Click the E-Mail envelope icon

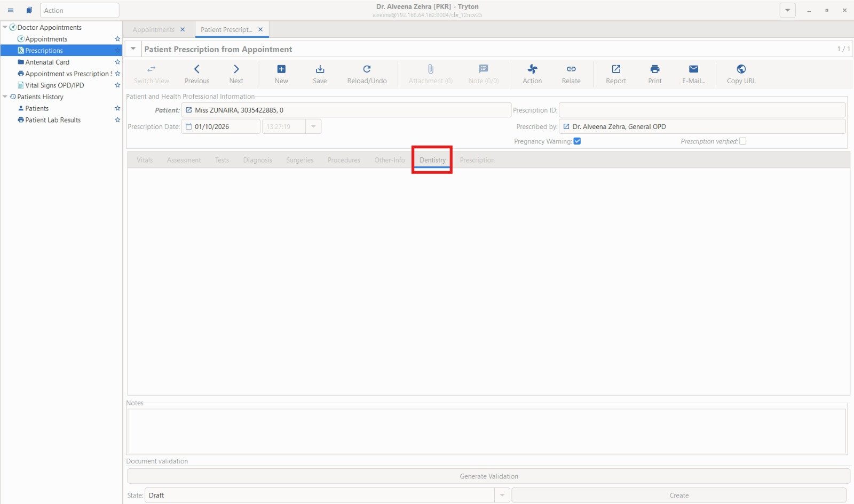pos(693,69)
